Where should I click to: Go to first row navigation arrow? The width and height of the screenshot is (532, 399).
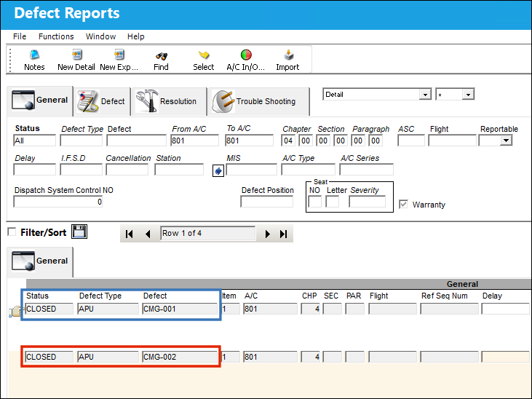click(130, 234)
